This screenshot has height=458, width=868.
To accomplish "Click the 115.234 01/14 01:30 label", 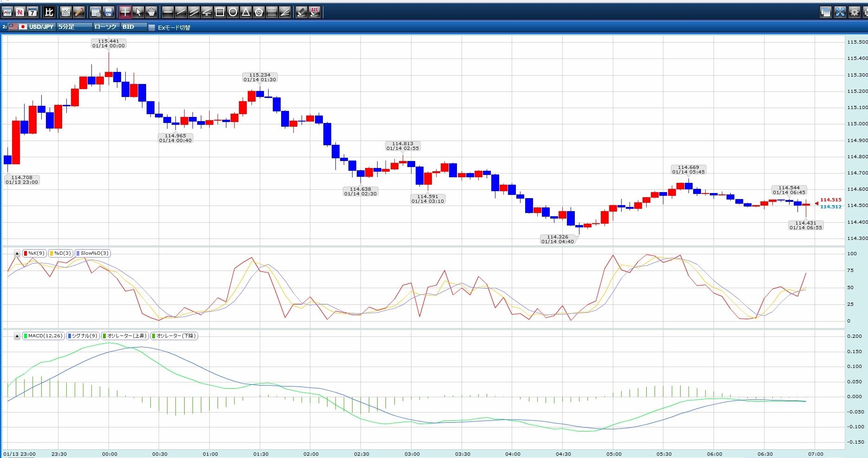I will click(x=260, y=77).
